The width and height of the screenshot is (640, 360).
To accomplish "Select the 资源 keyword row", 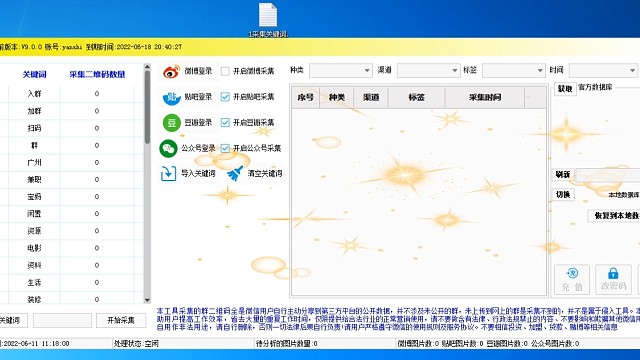I will click(71, 231).
